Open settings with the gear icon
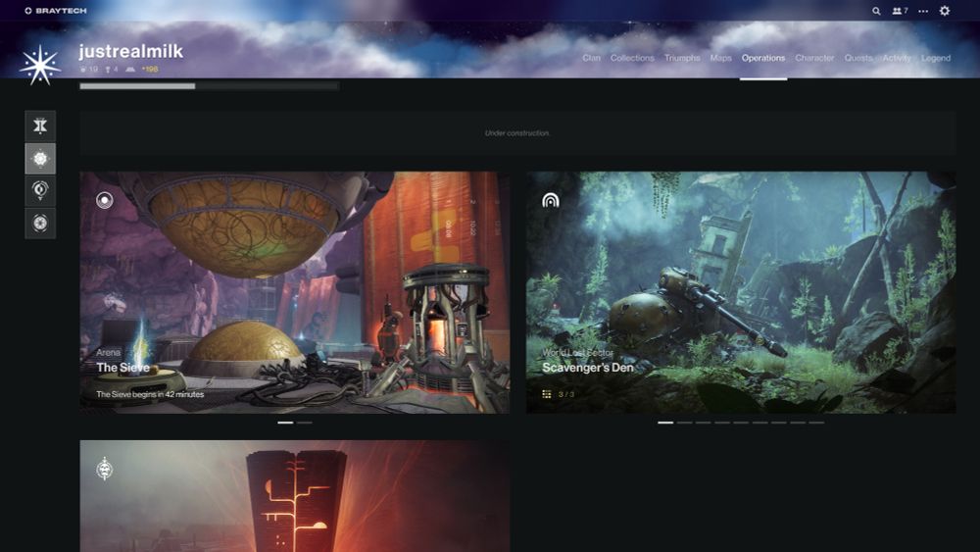 point(945,11)
